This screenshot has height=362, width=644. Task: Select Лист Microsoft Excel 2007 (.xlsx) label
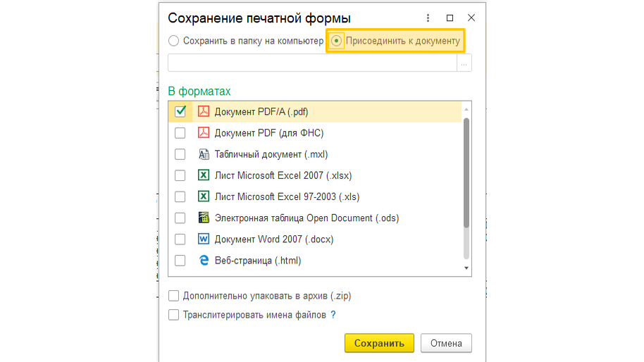283,175
